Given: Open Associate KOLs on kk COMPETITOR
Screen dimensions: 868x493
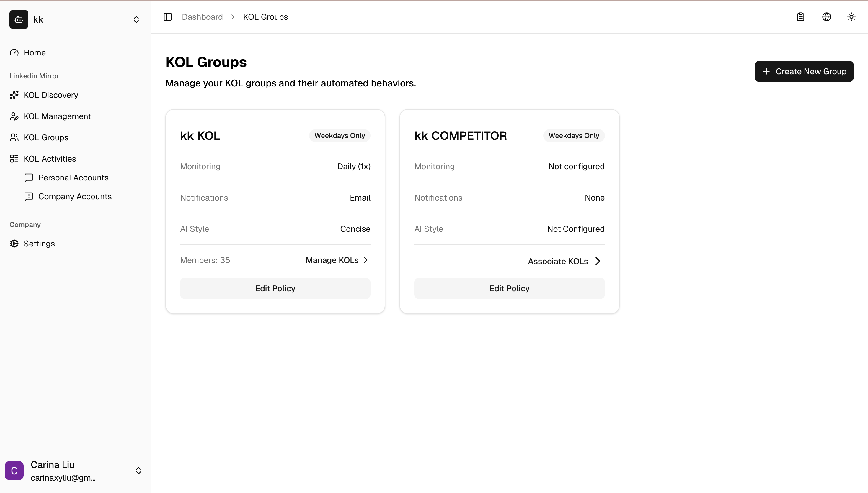Looking at the screenshot, I should coord(564,262).
